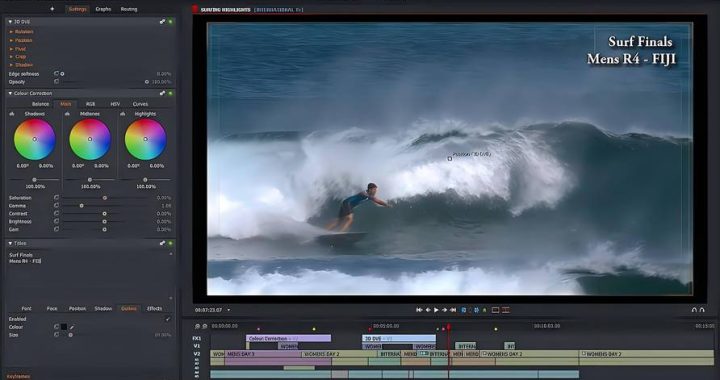Toggle the Colour Correction green enable button

pyautogui.click(x=170, y=93)
